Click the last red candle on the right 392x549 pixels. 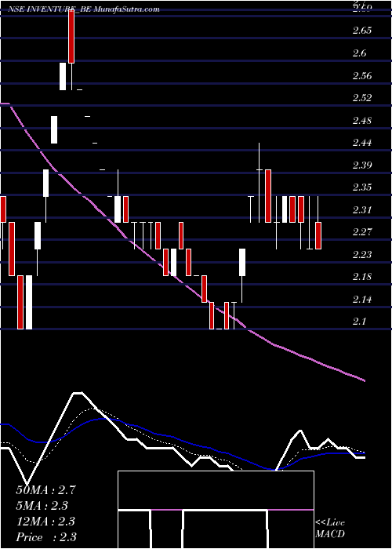[x=318, y=235]
